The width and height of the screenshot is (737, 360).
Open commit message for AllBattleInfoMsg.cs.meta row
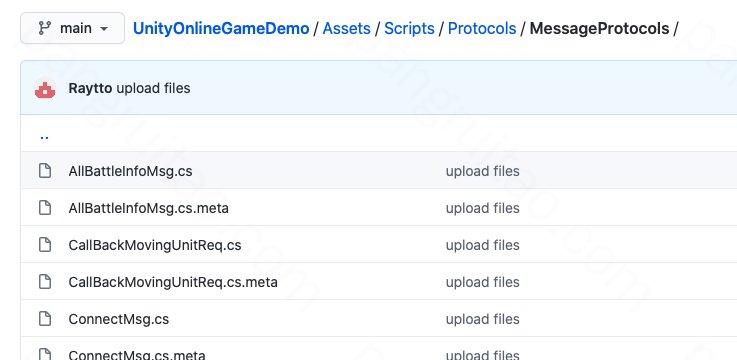482,208
